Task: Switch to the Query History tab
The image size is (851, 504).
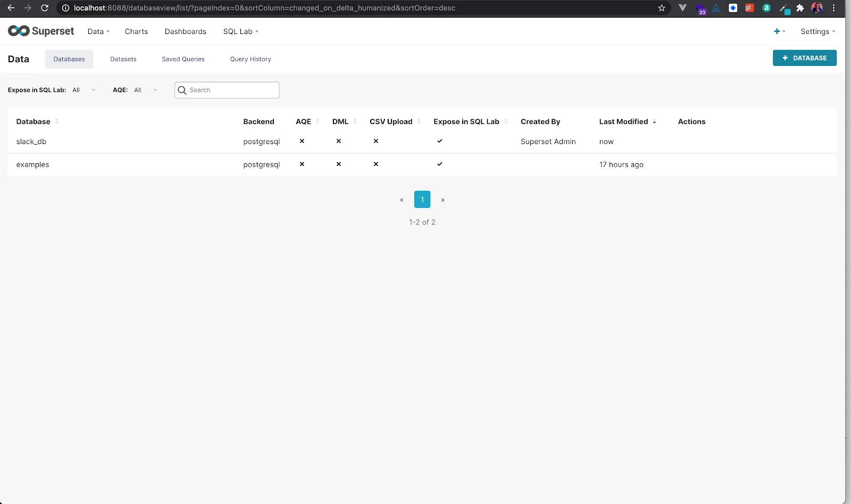Action: tap(251, 59)
